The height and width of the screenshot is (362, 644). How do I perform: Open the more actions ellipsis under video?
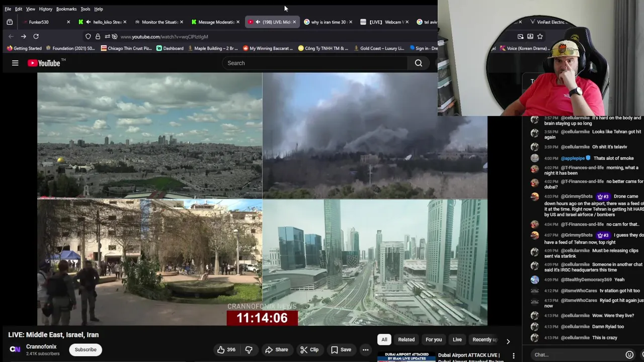366,349
